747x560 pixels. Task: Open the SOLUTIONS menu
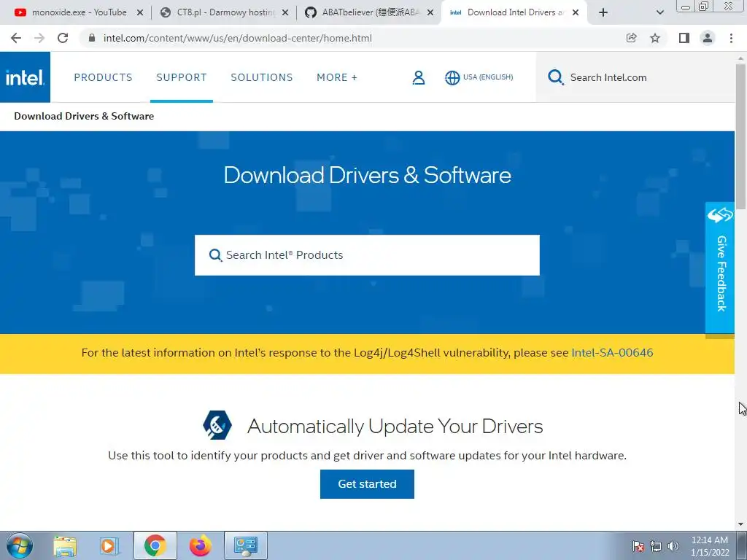(x=262, y=77)
